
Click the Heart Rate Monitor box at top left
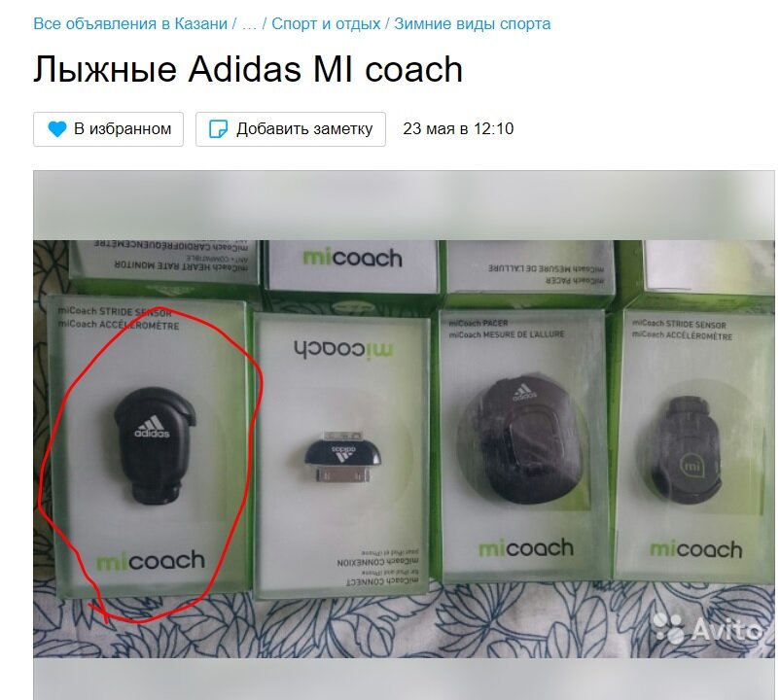(164, 262)
